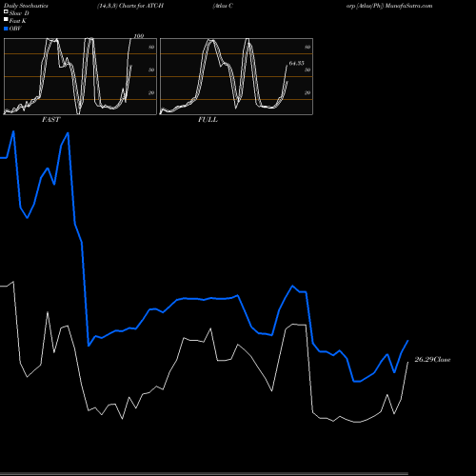Click the 'FULL' chart label
476x476 pixels.
click(x=208, y=120)
